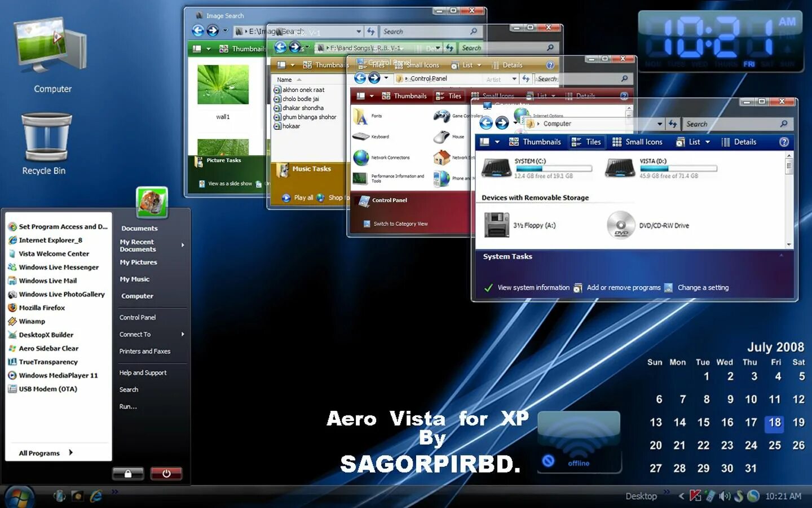Open recent pages dropdown in Control Panel window
This screenshot has height=508, width=812.
pos(386,78)
